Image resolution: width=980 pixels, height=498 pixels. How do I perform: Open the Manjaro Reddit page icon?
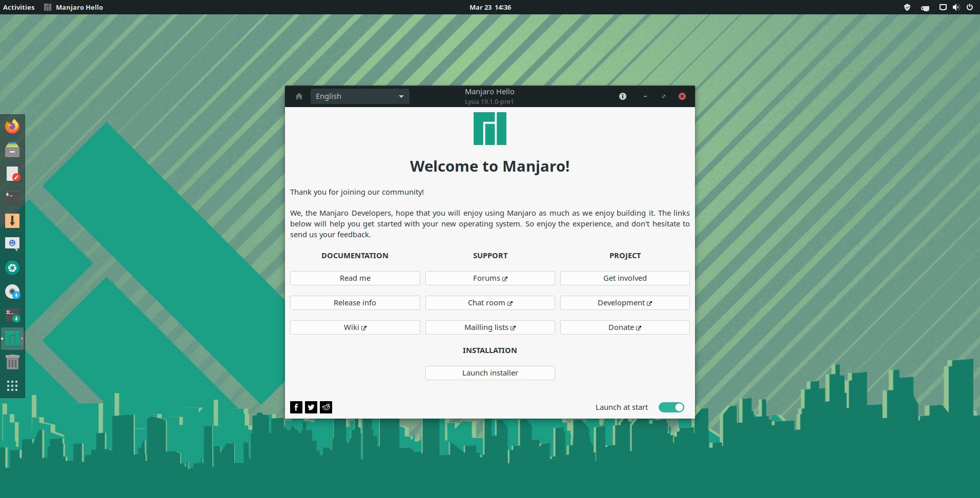pyautogui.click(x=326, y=407)
